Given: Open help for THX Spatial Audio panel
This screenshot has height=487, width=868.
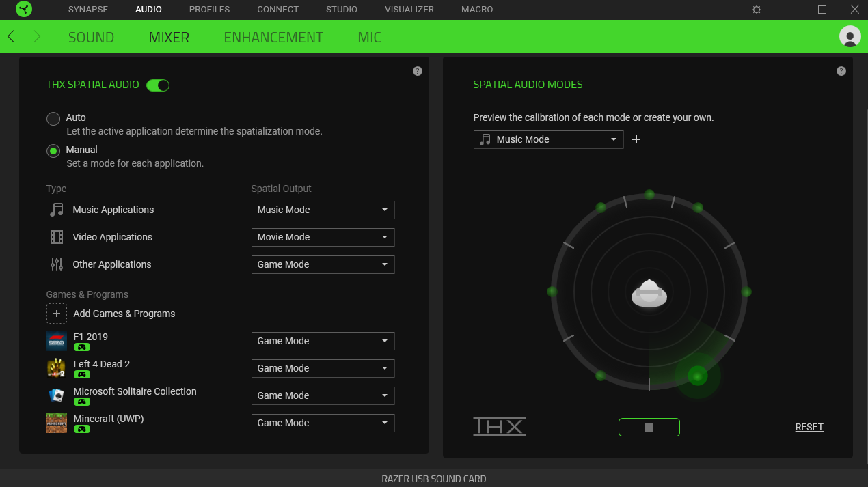Looking at the screenshot, I should [418, 71].
